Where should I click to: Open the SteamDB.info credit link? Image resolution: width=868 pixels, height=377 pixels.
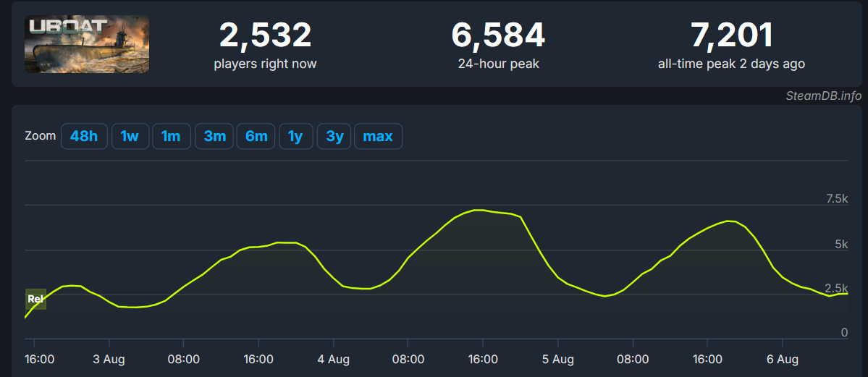[x=824, y=96]
